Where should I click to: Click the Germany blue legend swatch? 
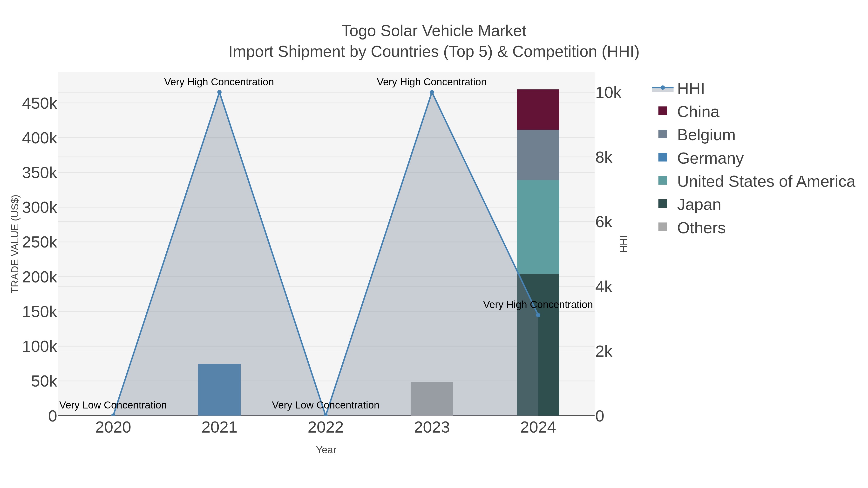pos(663,157)
